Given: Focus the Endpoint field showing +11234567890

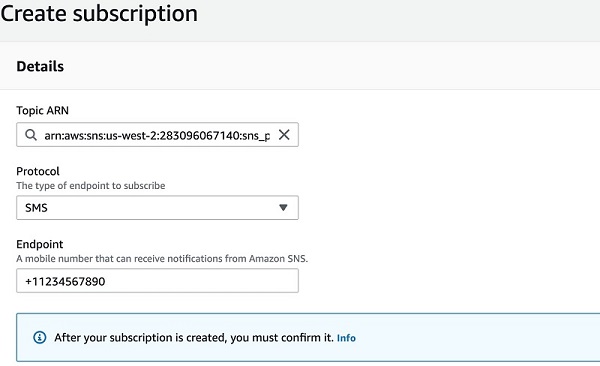Looking at the screenshot, I should coord(157,281).
